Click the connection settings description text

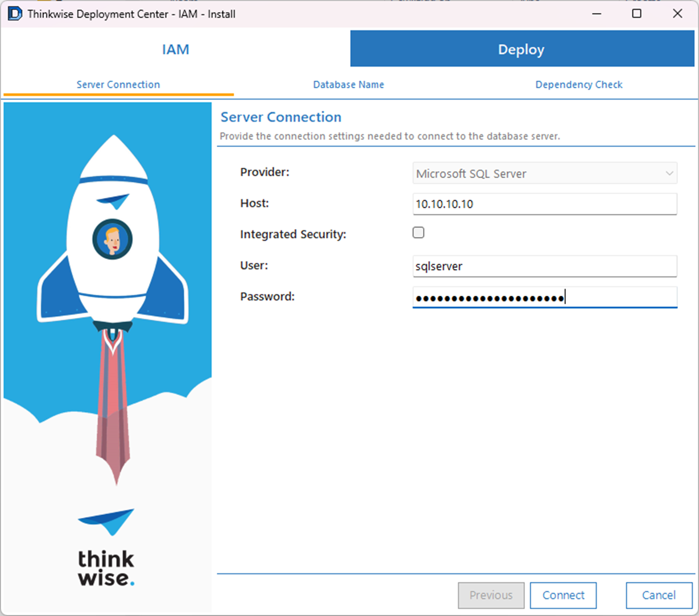tap(390, 137)
